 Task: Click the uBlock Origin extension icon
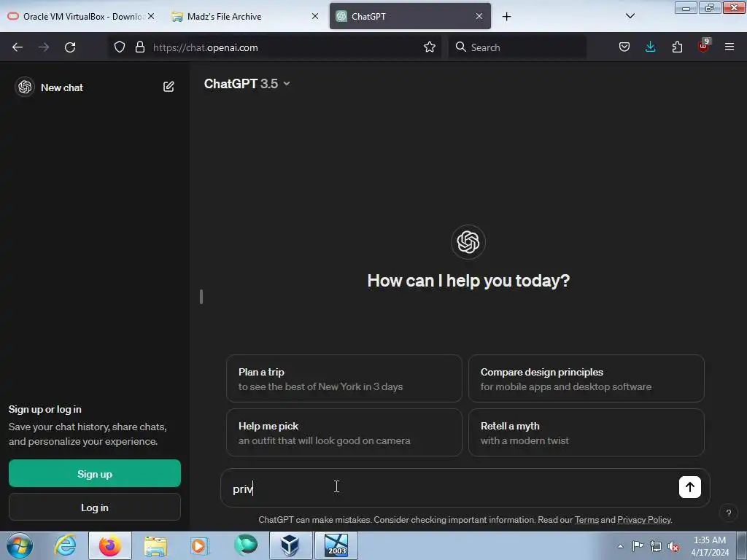[704, 46]
